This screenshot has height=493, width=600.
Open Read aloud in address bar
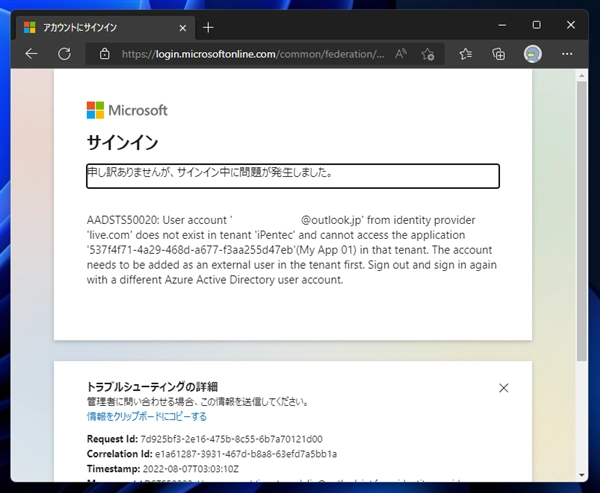(401, 54)
